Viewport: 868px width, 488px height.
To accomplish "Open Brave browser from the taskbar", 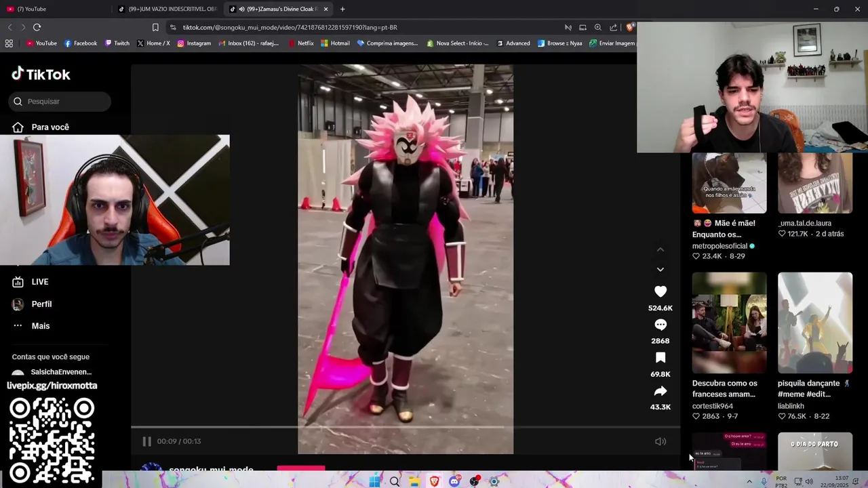I will (x=435, y=481).
